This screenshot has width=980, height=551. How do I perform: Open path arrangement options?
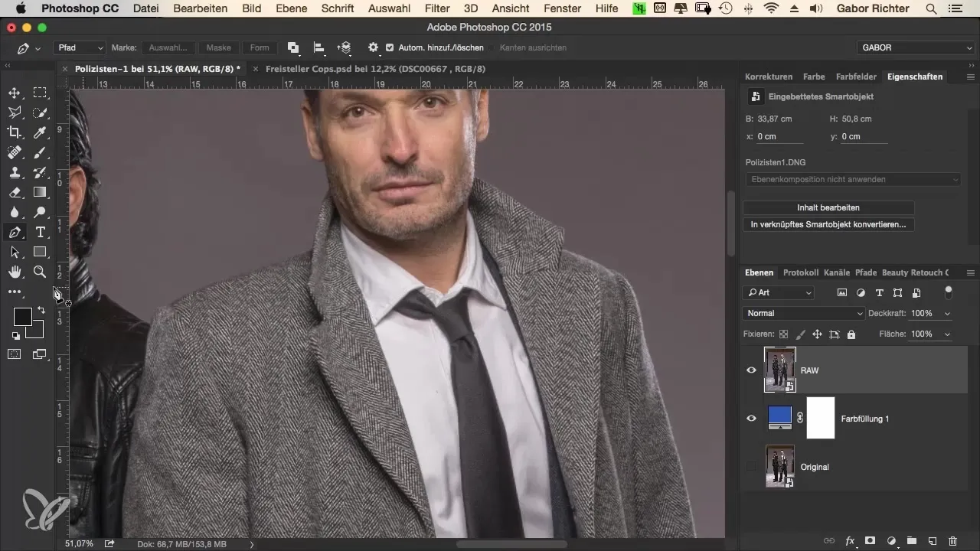[x=345, y=47]
